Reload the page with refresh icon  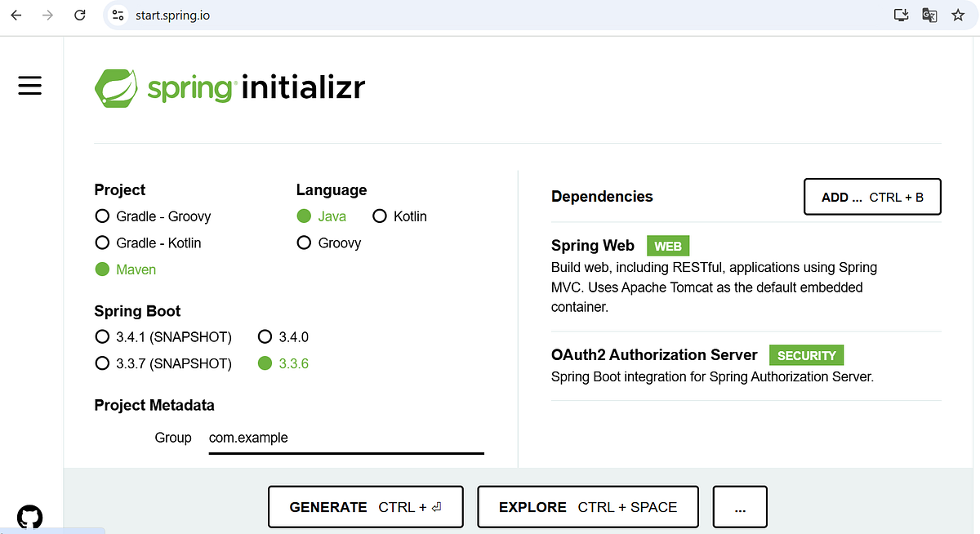79,15
